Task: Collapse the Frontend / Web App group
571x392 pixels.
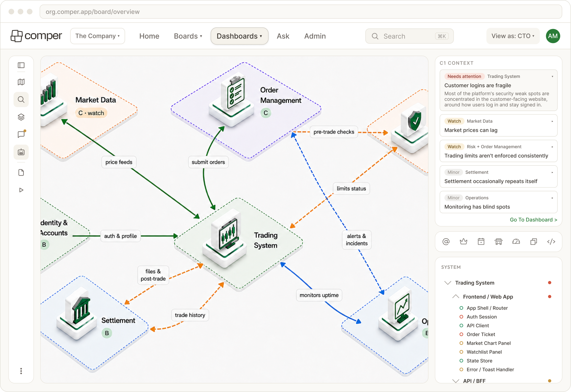Action: click(x=456, y=297)
